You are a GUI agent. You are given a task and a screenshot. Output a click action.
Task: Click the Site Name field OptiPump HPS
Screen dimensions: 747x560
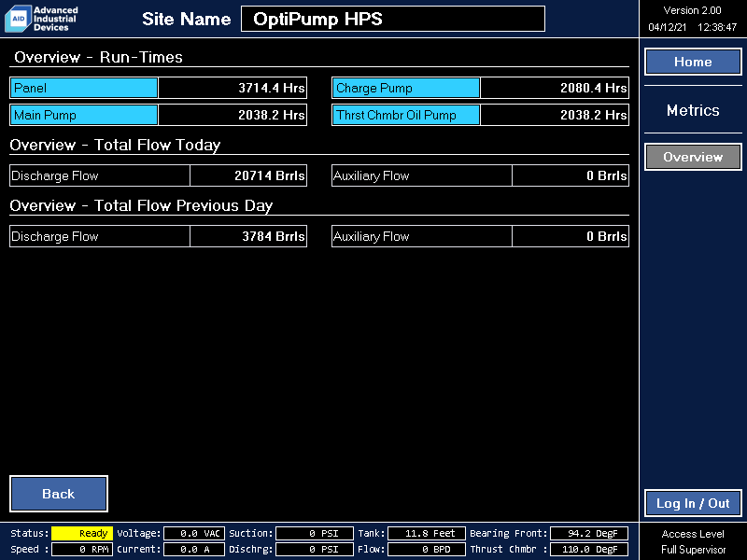[x=393, y=19]
